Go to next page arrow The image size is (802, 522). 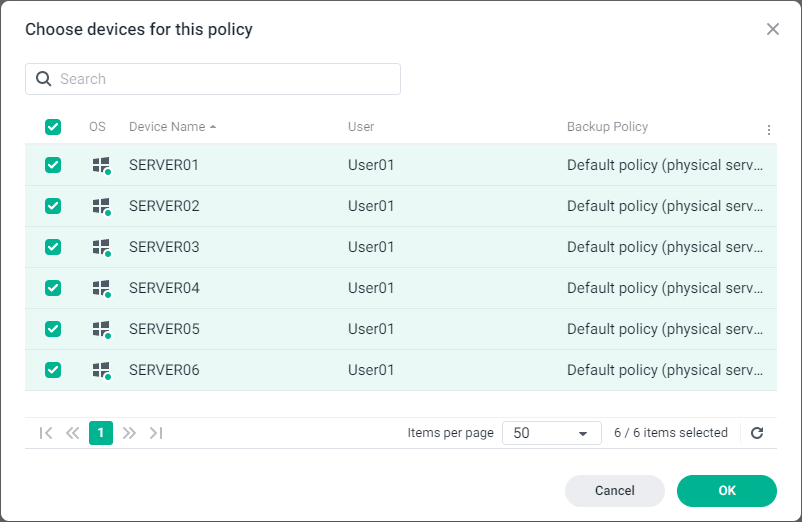[x=129, y=433]
